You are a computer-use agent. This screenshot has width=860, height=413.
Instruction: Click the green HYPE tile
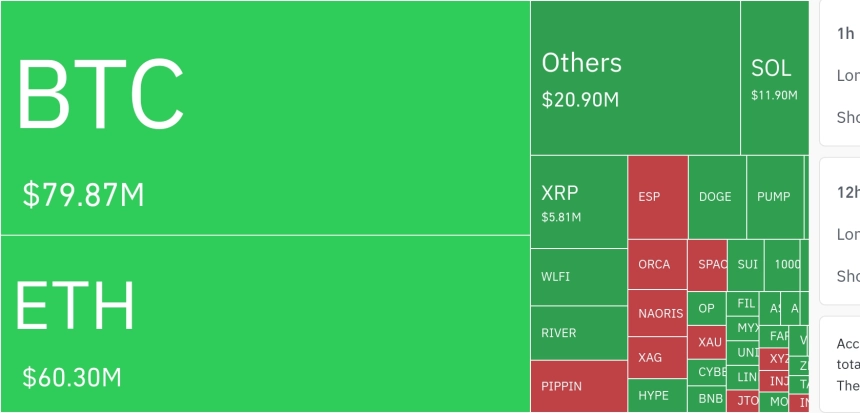tap(657, 395)
